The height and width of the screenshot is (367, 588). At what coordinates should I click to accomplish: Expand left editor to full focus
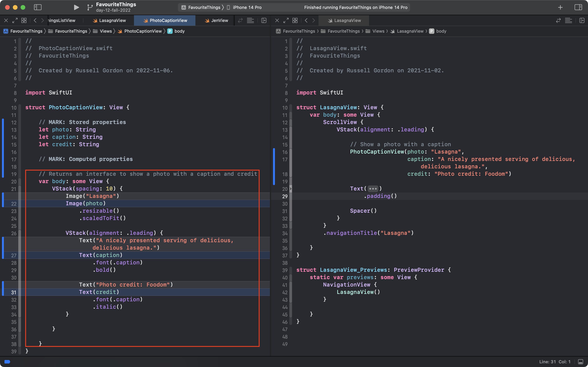coord(15,20)
